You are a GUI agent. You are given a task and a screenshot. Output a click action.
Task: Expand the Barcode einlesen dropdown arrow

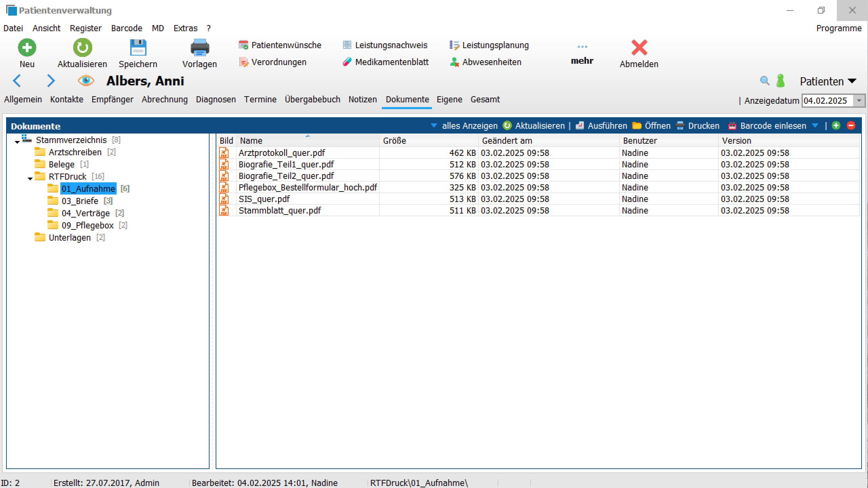coord(815,126)
